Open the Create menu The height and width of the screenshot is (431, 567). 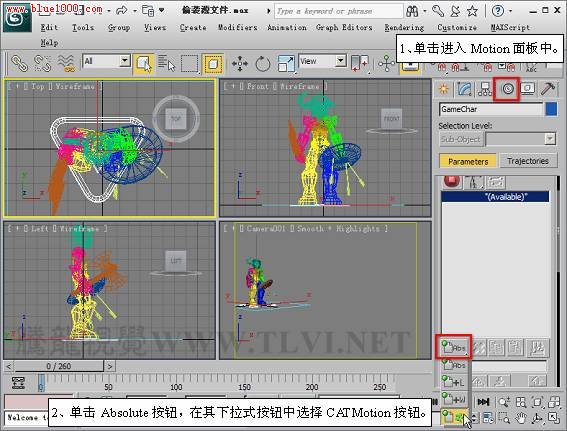193,27
